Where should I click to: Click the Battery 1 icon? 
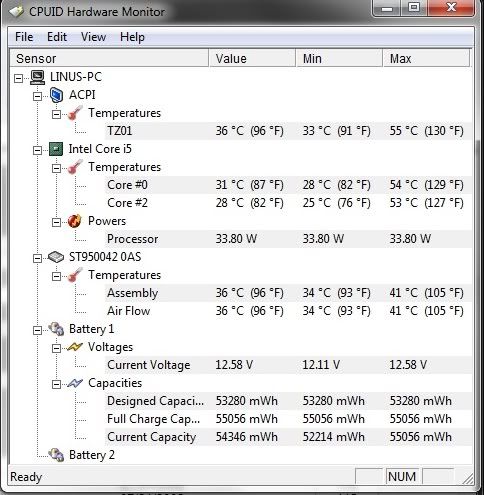[56, 329]
